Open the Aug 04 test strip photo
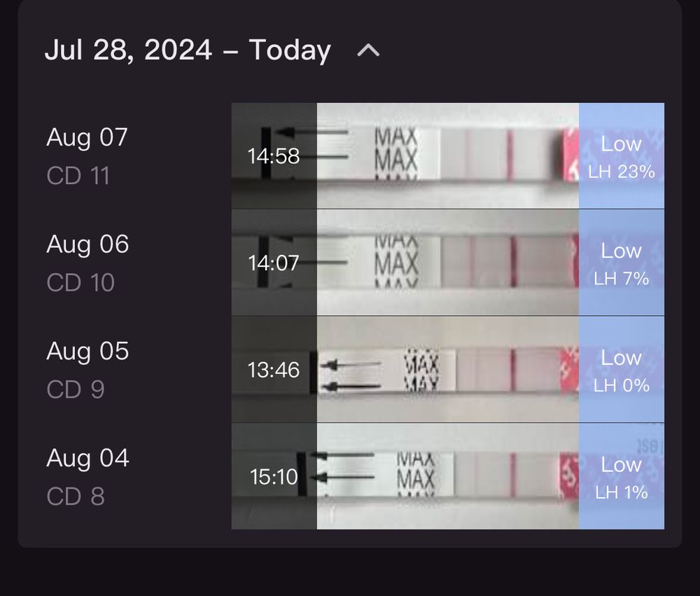This screenshot has height=596, width=700. (448, 476)
